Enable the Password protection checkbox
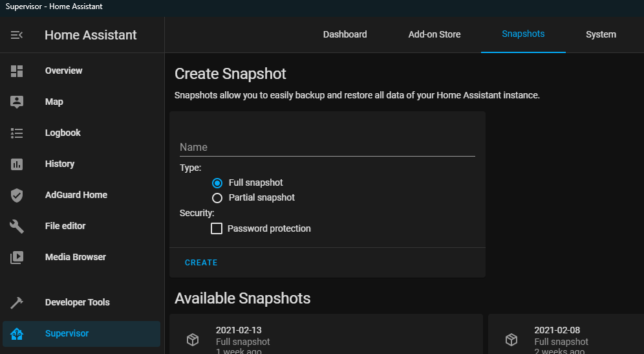This screenshot has height=354, width=644. tap(217, 228)
